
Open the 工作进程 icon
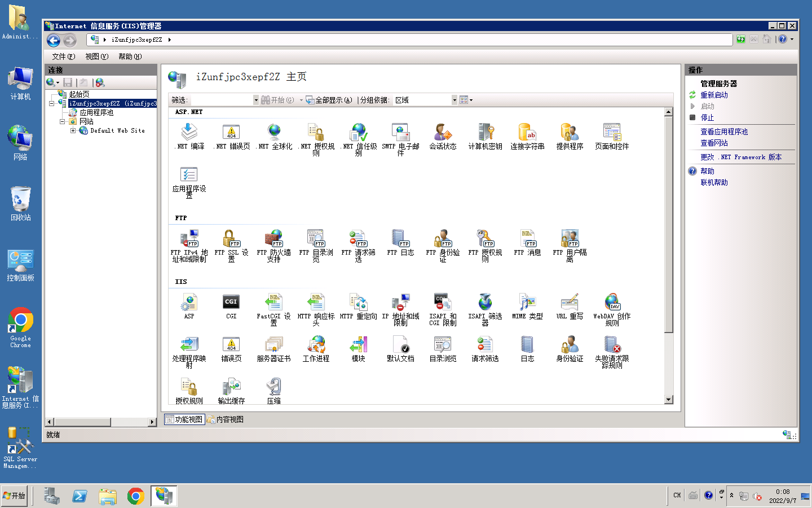(x=316, y=349)
